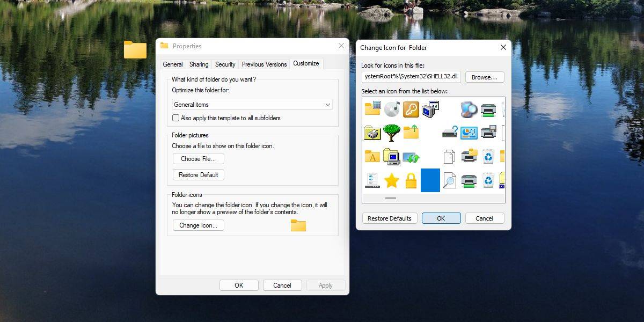Click Cancel in the Properties window
The height and width of the screenshot is (322, 644).
[x=282, y=286]
